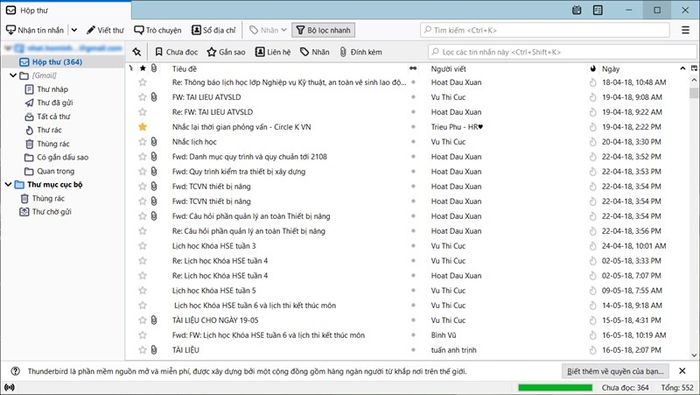
Task: Open column picker icon at header right
Action: tap(694, 68)
